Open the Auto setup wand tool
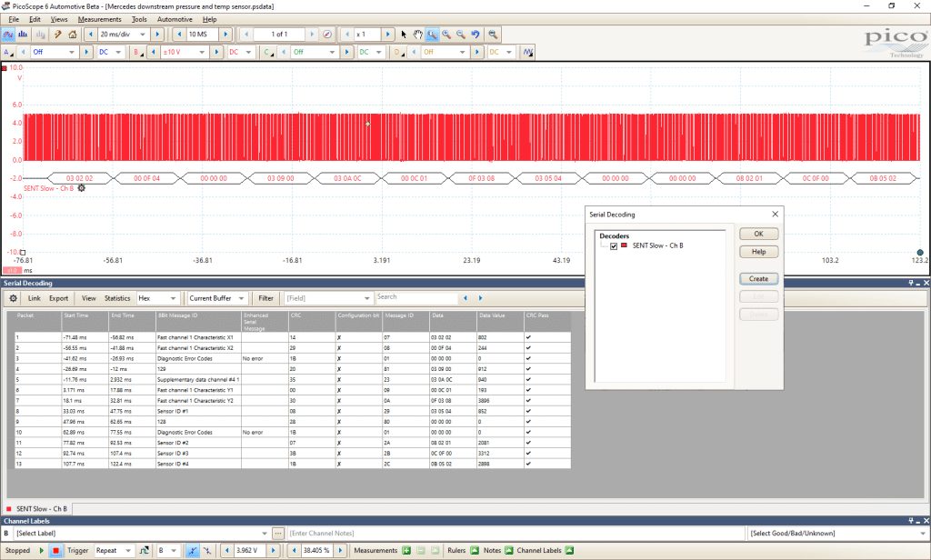This screenshot has height=560, width=931. (57, 35)
